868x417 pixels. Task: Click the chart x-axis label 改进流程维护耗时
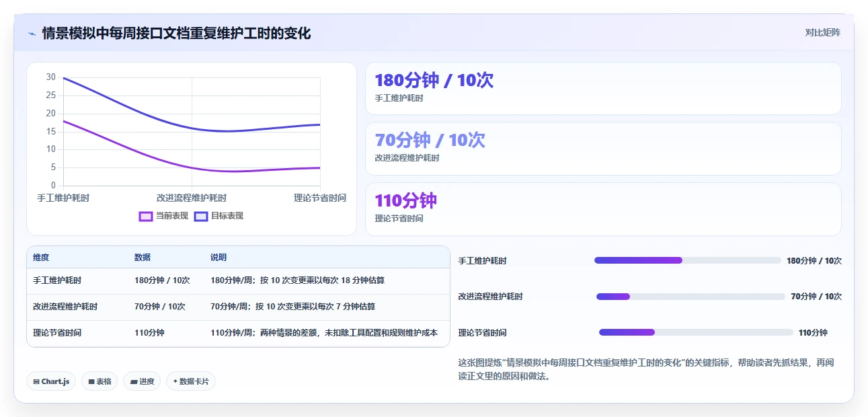(x=192, y=198)
